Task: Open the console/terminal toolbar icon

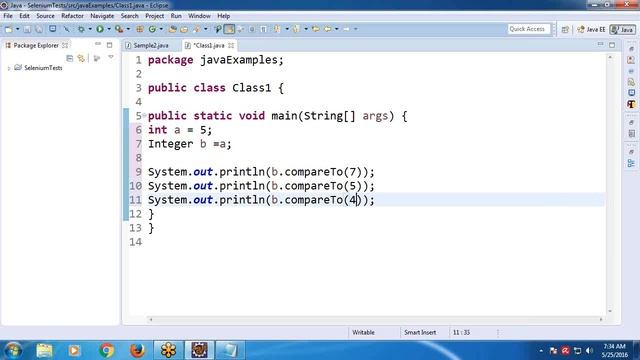Action: pos(53,29)
